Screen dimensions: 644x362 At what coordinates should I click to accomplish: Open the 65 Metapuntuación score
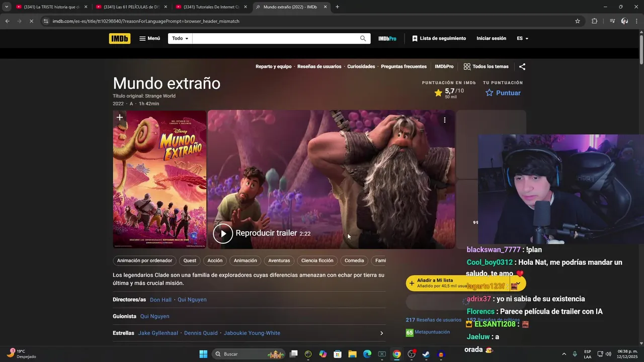tap(428, 332)
